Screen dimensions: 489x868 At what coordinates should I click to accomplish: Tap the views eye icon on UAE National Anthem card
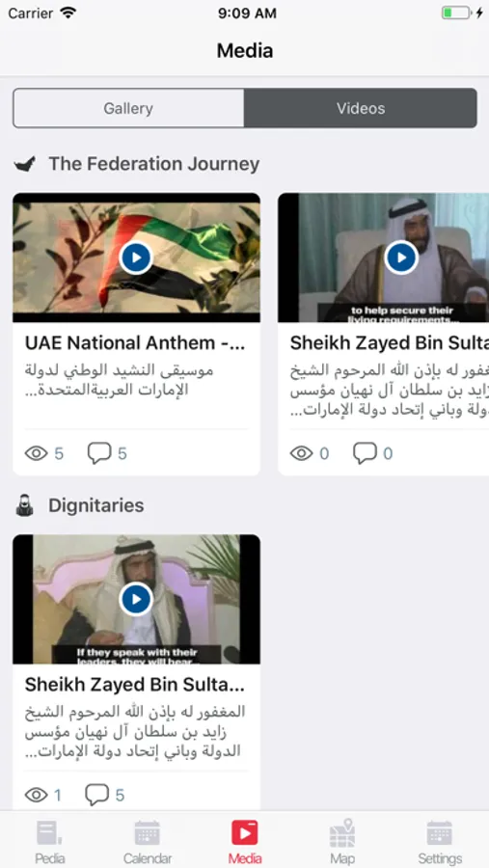click(37, 454)
